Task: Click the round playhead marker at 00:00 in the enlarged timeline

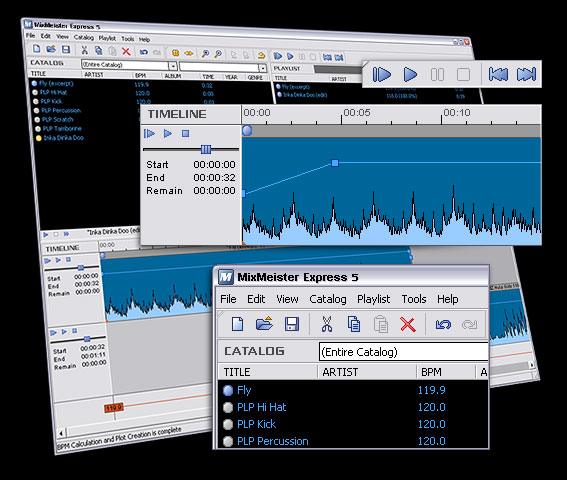Action: [247, 131]
